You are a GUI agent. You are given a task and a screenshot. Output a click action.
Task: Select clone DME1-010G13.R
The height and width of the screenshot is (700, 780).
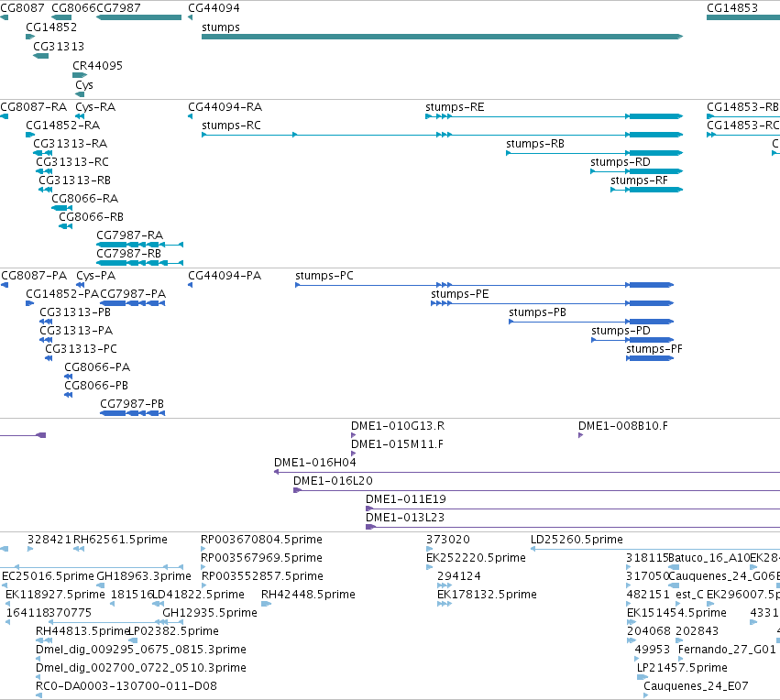click(354, 435)
